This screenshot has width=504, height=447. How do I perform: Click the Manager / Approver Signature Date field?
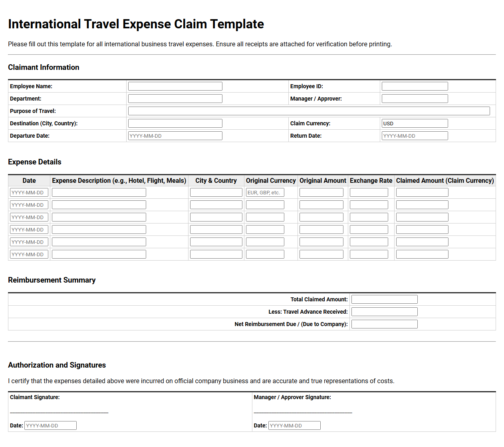pyautogui.click(x=294, y=425)
